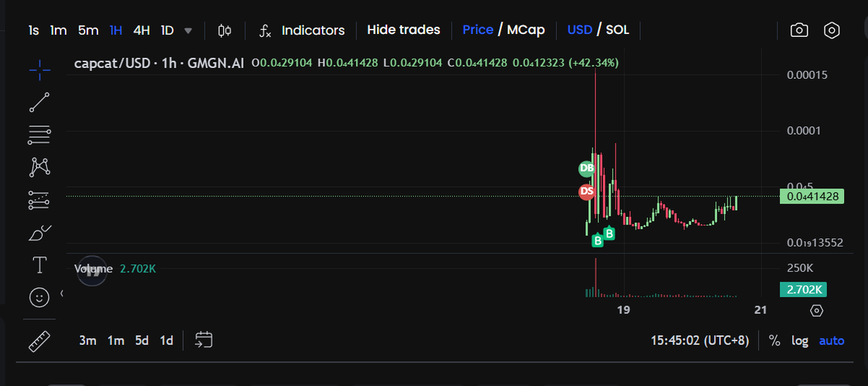Screen dimensions: 868x386
Task: Switch currency to USD
Action: click(x=580, y=30)
